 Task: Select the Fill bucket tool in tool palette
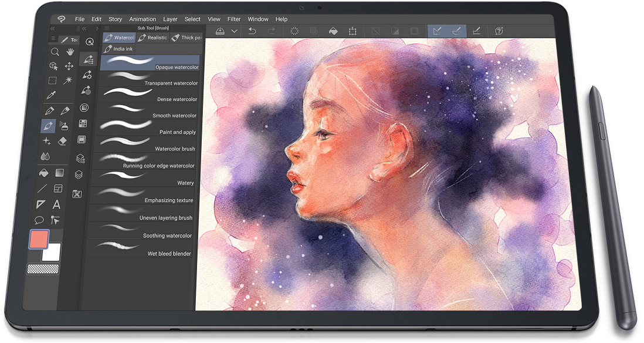(43, 173)
